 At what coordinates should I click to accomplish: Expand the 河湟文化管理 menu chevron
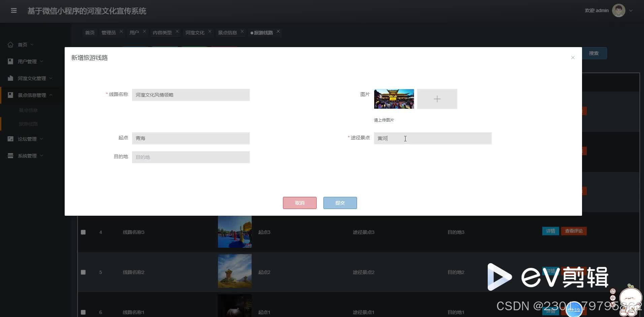click(x=51, y=78)
